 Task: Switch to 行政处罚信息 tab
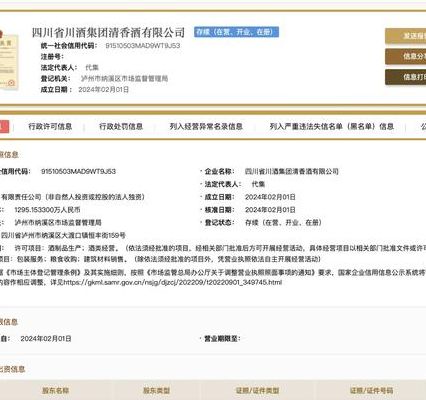point(121,127)
